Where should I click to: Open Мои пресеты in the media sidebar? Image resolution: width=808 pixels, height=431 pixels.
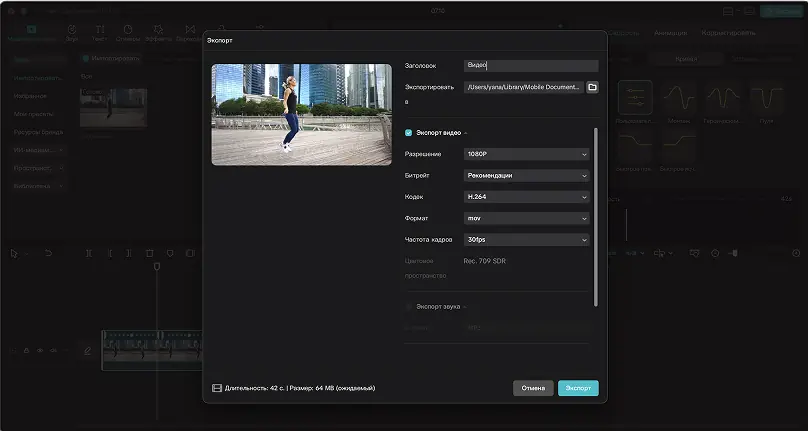click(x=33, y=114)
